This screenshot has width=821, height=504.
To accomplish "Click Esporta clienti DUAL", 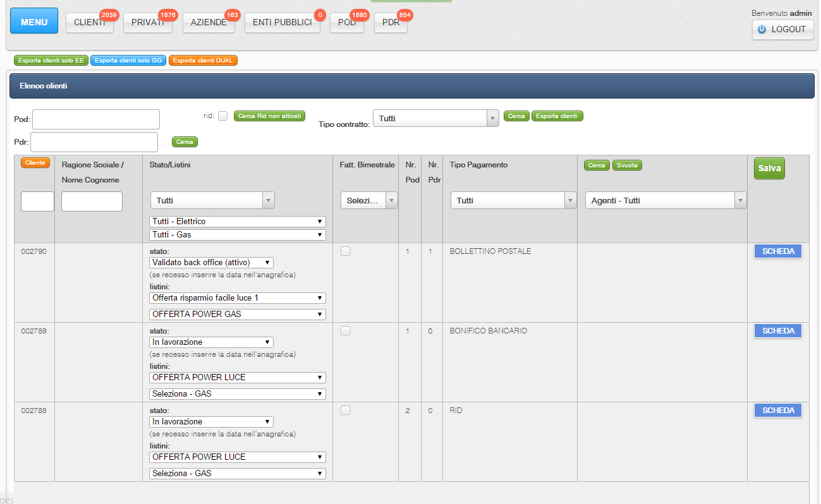I will coord(203,61).
